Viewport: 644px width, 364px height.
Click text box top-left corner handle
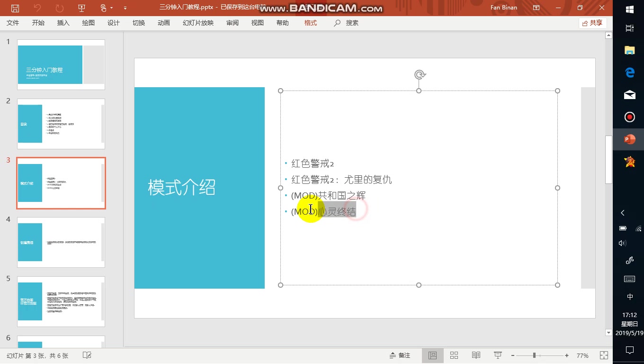[x=280, y=91]
